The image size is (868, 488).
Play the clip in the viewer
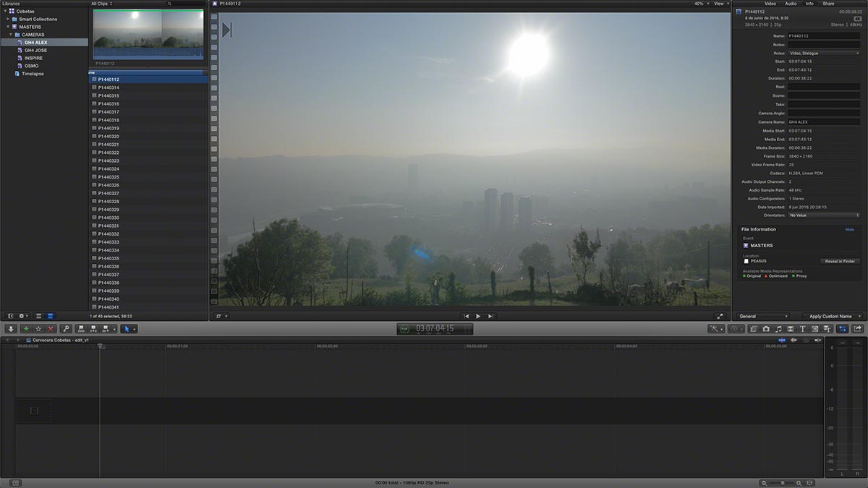(478, 316)
